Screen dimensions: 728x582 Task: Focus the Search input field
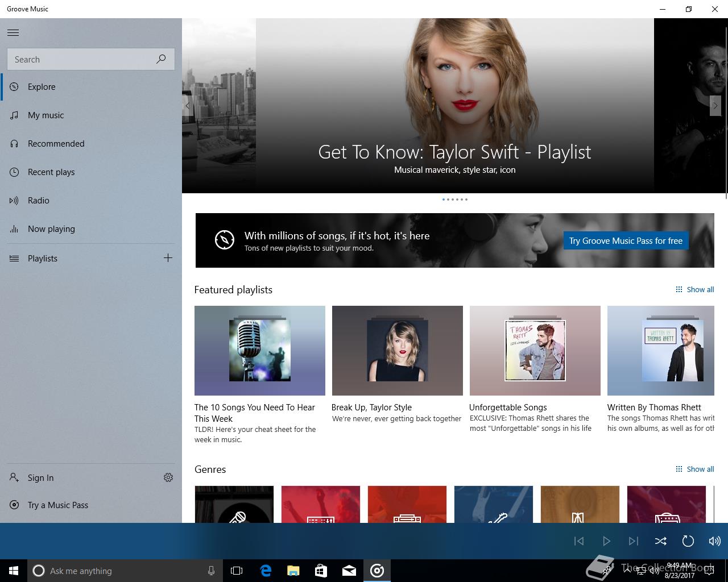91,59
